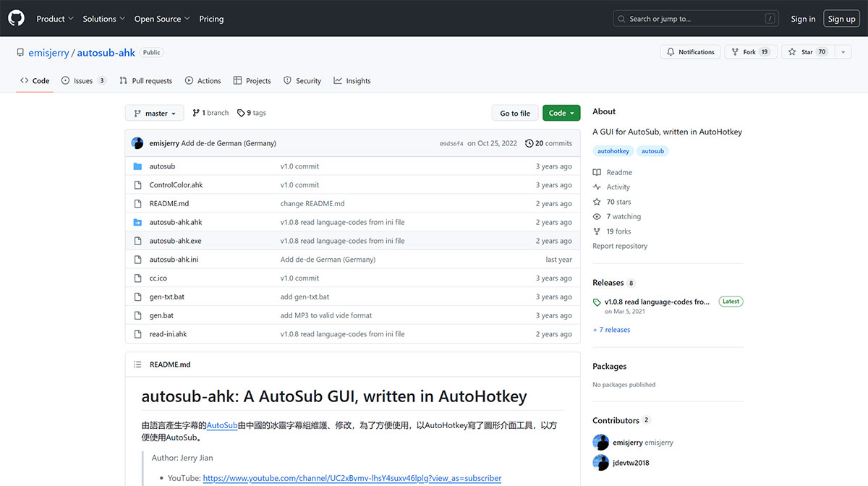This screenshot has width=868, height=486.
Task: Open the Pull requests tab
Action: 145,80
